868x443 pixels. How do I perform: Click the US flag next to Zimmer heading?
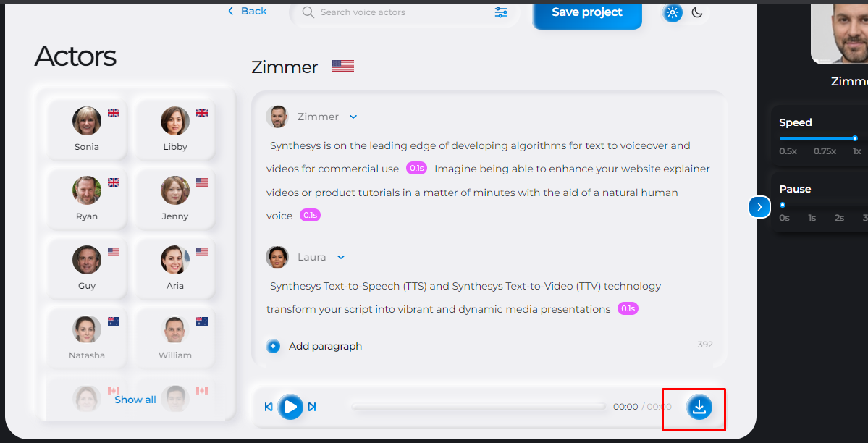pyautogui.click(x=342, y=67)
